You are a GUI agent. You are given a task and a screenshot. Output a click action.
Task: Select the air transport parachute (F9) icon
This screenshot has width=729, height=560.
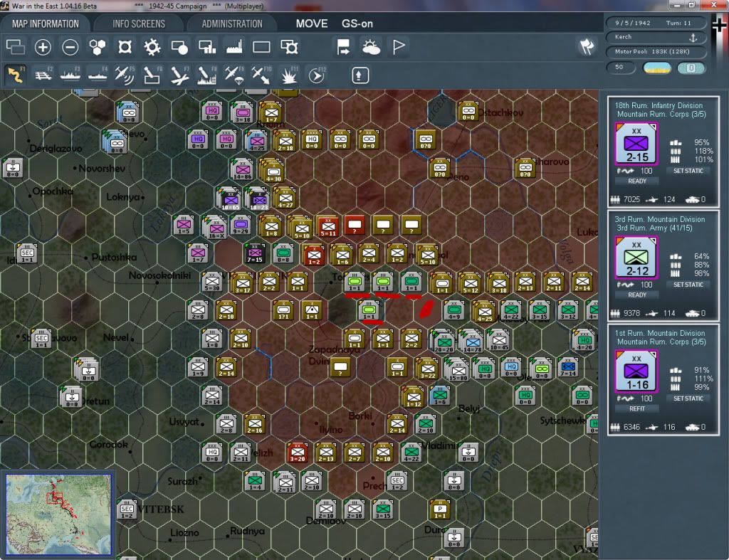[x=234, y=75]
